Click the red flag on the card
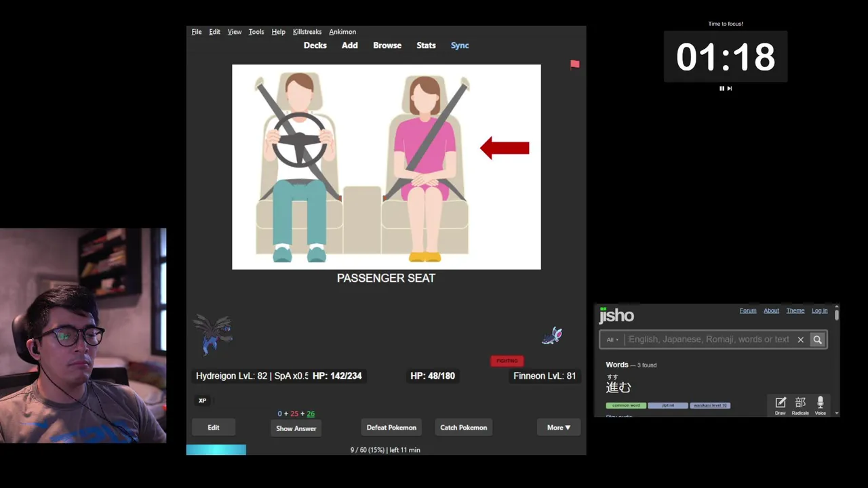Viewport: 868px width, 488px height. [575, 64]
